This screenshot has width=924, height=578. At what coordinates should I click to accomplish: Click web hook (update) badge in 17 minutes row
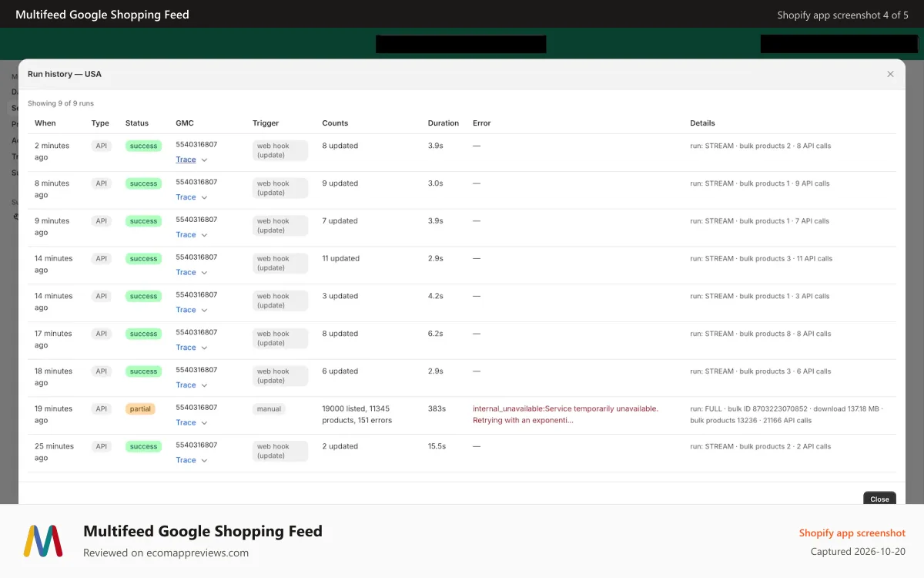click(x=280, y=338)
